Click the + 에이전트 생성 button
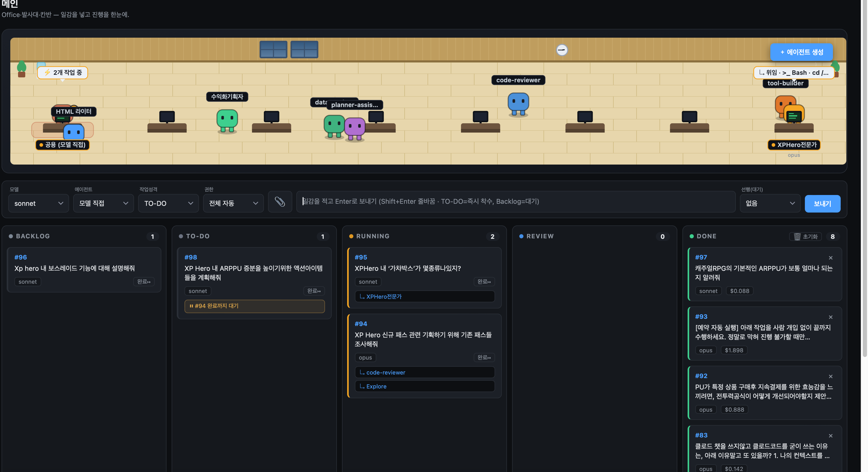The image size is (868, 472). click(801, 52)
